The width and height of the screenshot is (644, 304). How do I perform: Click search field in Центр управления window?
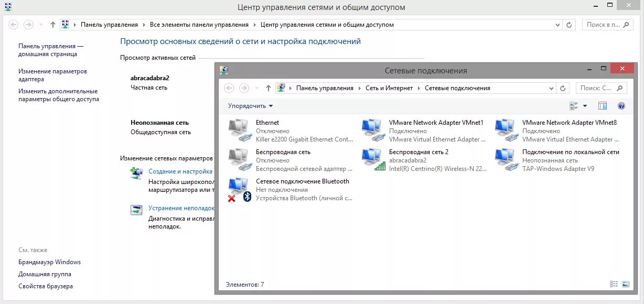(x=607, y=25)
